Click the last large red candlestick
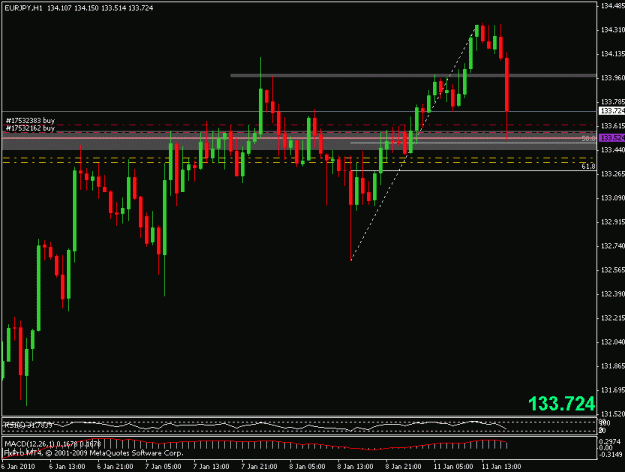This screenshot has width=625, height=472. tap(507, 85)
